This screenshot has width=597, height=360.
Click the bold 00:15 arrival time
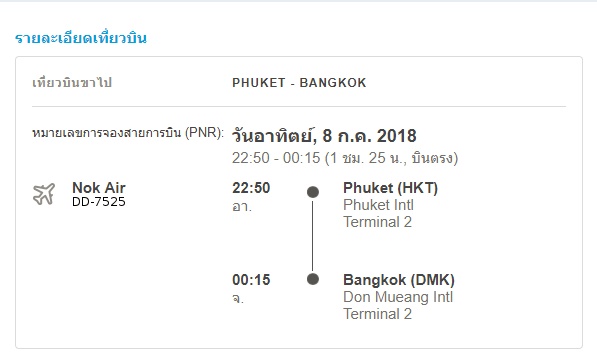251,280
